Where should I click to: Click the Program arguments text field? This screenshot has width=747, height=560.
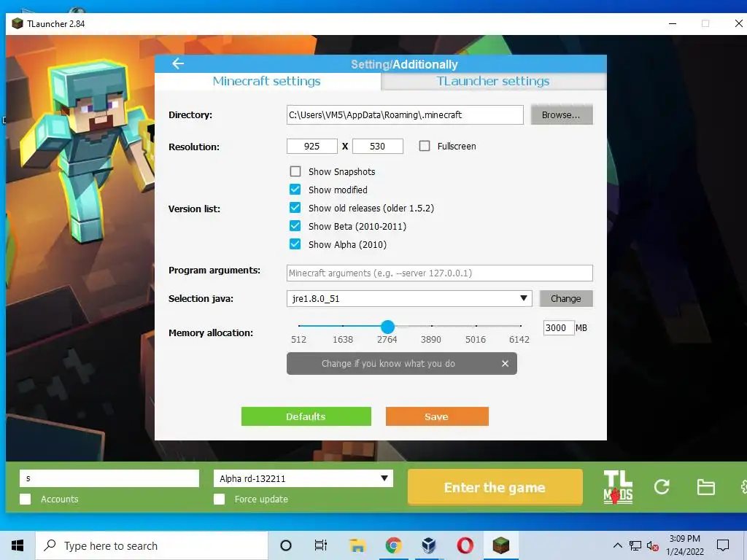coord(440,273)
